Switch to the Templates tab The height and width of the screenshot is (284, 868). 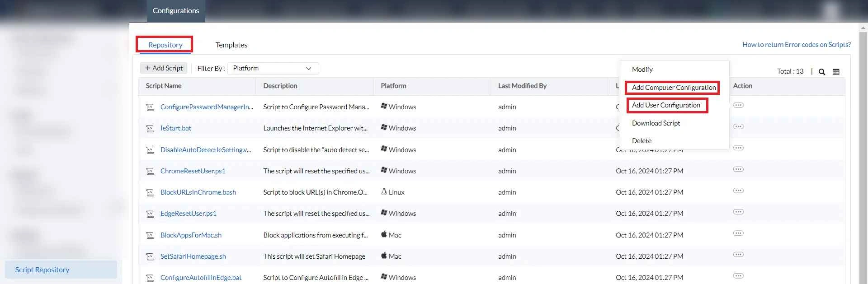[231, 45]
